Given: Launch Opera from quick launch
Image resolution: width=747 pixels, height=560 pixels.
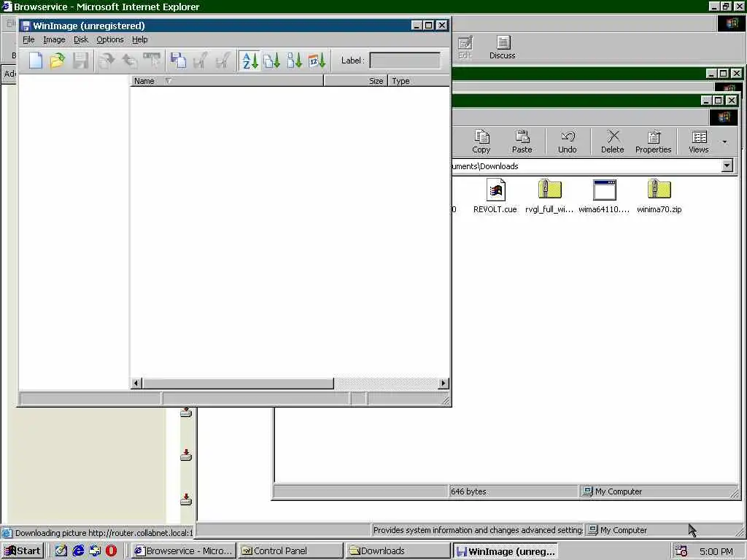Looking at the screenshot, I should pyautogui.click(x=112, y=551).
